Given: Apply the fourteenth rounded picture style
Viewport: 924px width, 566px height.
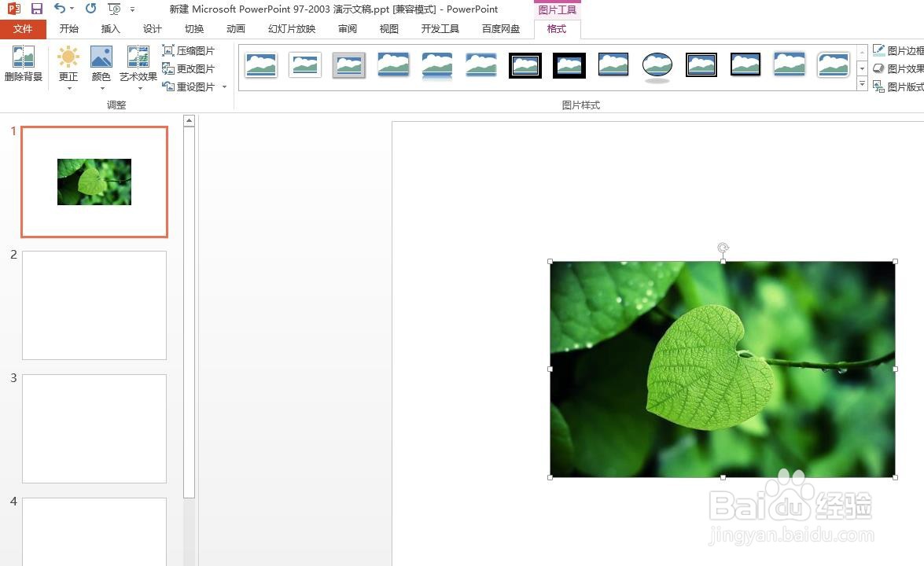Looking at the screenshot, I should click(x=834, y=64).
